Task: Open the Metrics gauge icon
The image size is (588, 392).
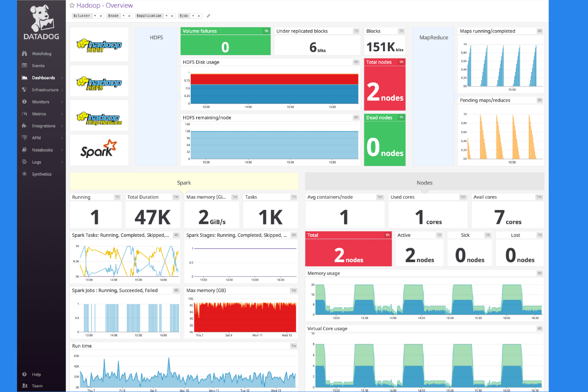Action: (x=24, y=114)
